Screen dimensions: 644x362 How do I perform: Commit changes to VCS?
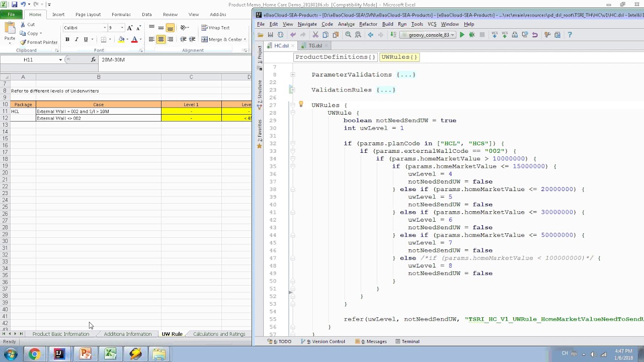pos(505,35)
